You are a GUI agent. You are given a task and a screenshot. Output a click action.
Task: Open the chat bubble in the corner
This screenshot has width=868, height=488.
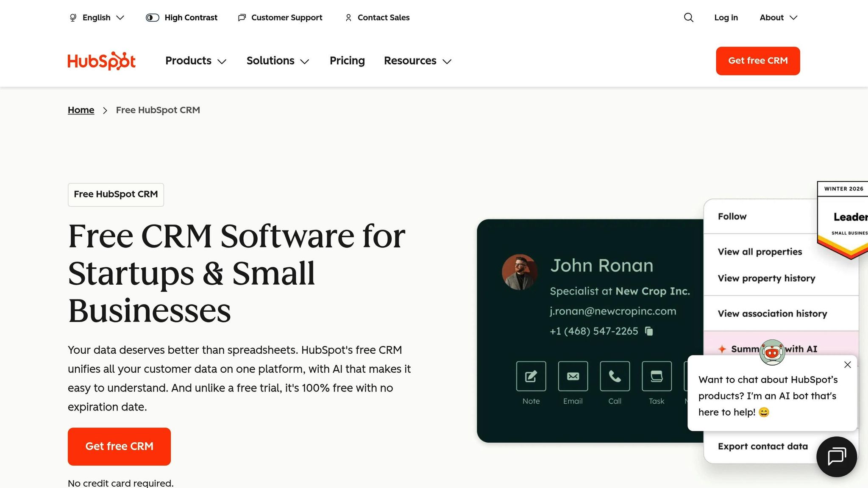pos(836,456)
